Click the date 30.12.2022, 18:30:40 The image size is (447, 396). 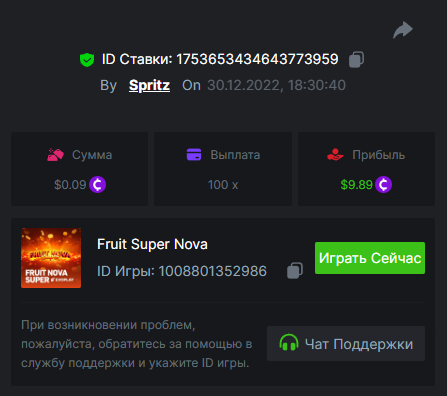[277, 85]
